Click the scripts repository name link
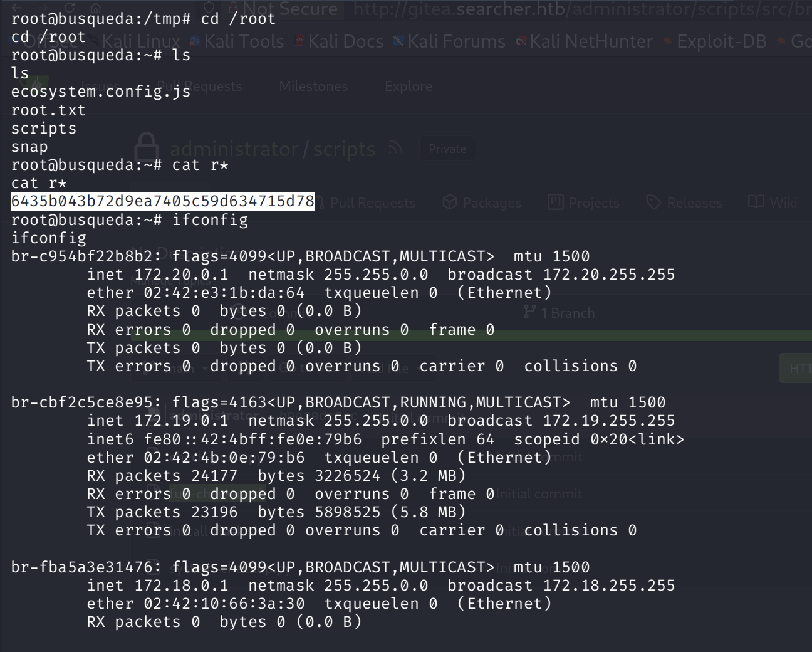The height and width of the screenshot is (652, 812). [344, 149]
